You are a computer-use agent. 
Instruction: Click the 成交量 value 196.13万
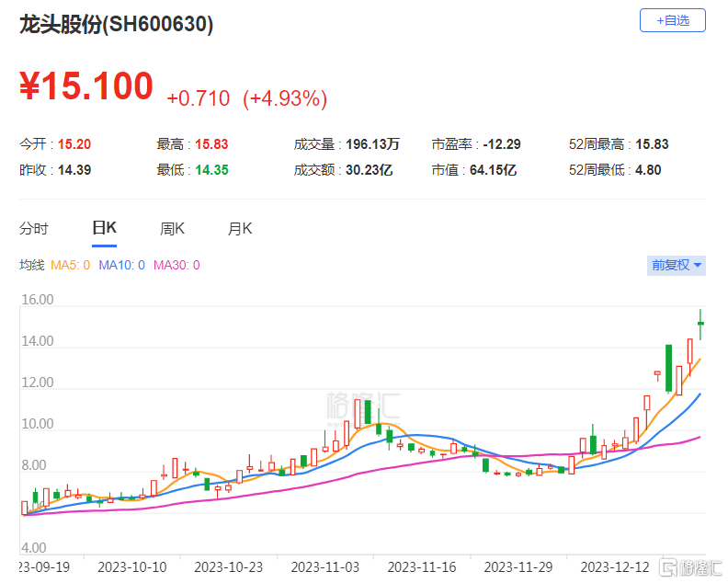(373, 144)
